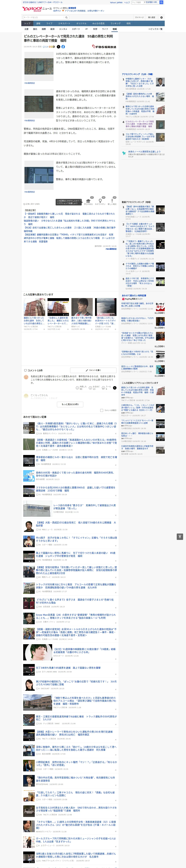Open the 新規取得 ID registration link

[72, 8]
